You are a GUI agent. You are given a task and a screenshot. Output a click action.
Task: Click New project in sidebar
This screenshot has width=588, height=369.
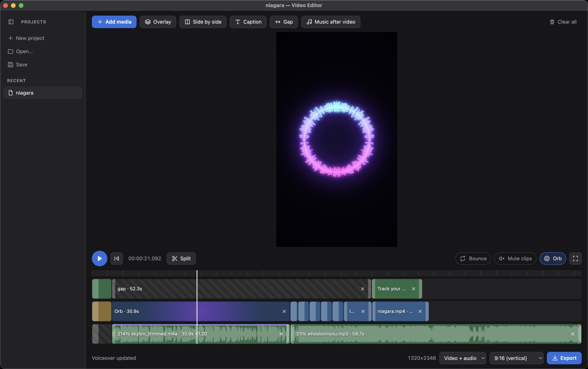coord(26,38)
